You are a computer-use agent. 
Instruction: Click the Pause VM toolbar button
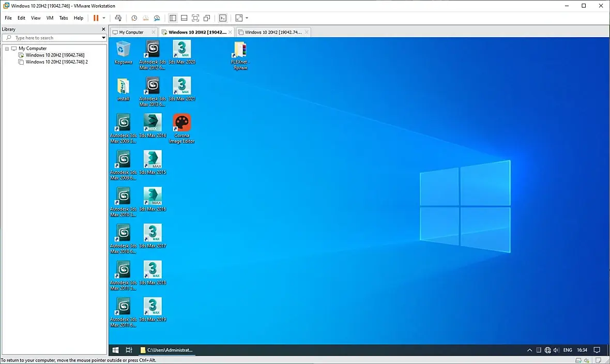pos(96,18)
